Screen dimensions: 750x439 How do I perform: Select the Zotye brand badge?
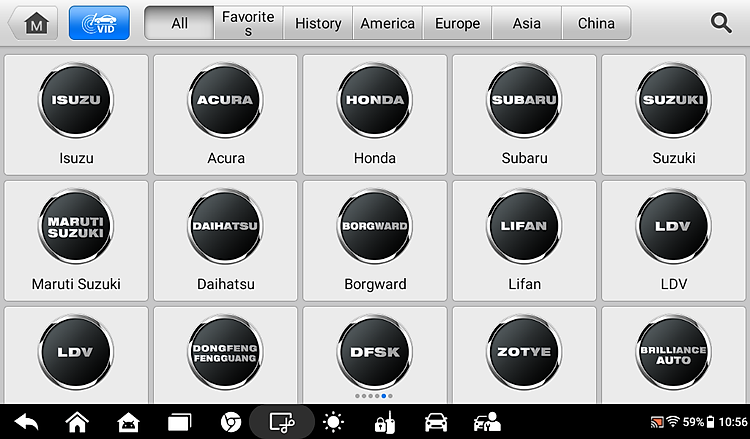tap(524, 352)
